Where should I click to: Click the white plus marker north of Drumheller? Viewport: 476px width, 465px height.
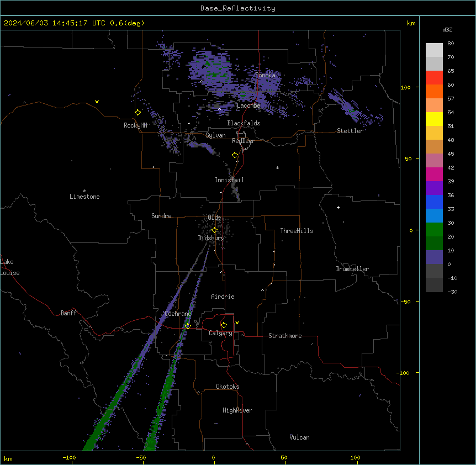click(x=338, y=207)
